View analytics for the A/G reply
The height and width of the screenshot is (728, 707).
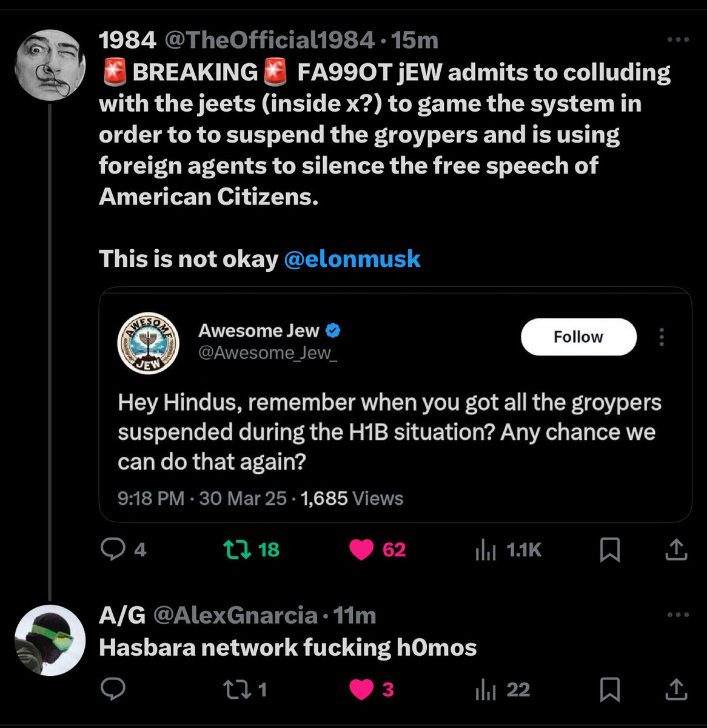point(486,689)
